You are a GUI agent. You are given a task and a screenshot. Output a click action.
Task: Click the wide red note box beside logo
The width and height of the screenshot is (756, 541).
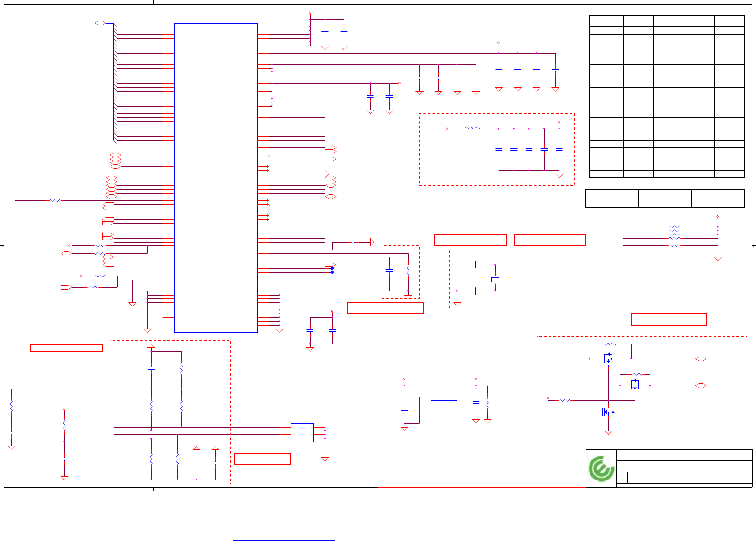(x=482, y=478)
